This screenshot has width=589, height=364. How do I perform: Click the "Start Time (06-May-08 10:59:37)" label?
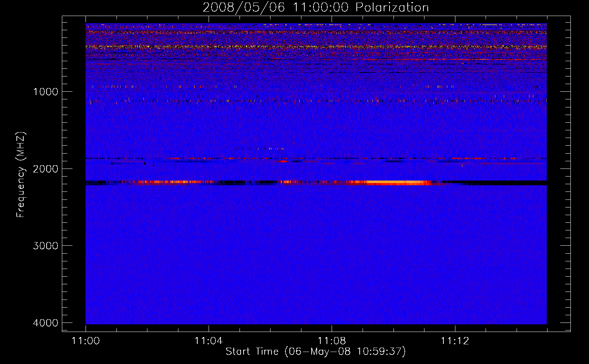(316, 352)
